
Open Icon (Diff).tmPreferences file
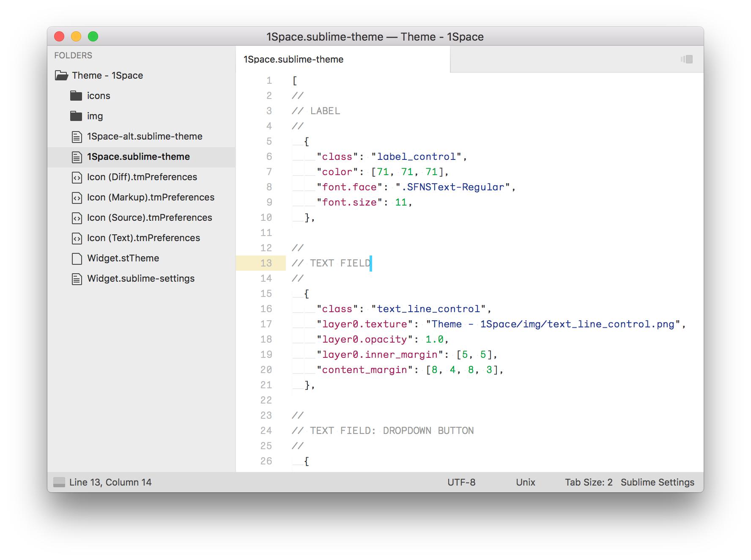click(x=142, y=177)
